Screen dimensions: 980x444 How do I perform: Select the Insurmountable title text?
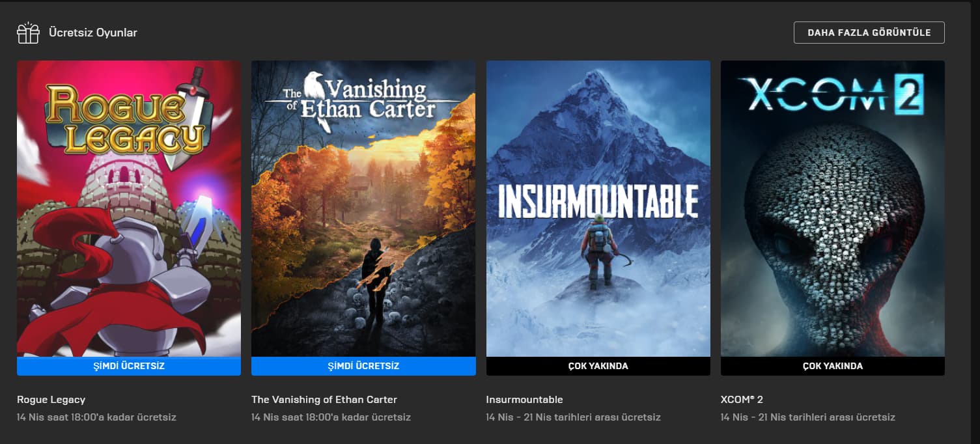(x=525, y=400)
